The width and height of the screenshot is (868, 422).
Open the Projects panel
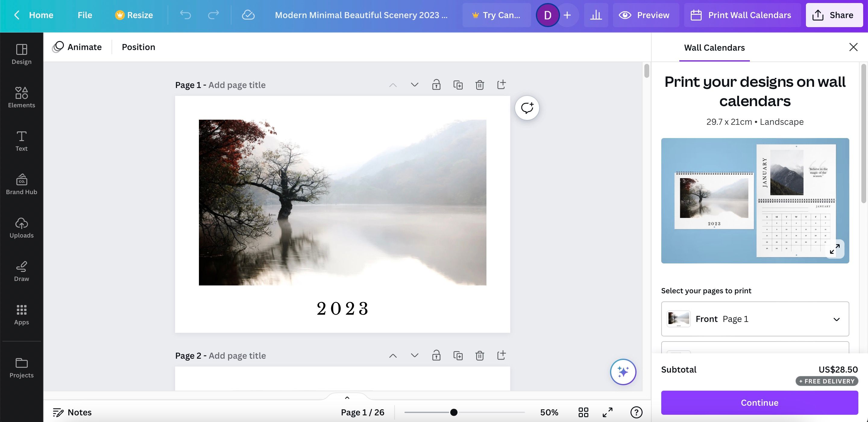[x=21, y=367]
